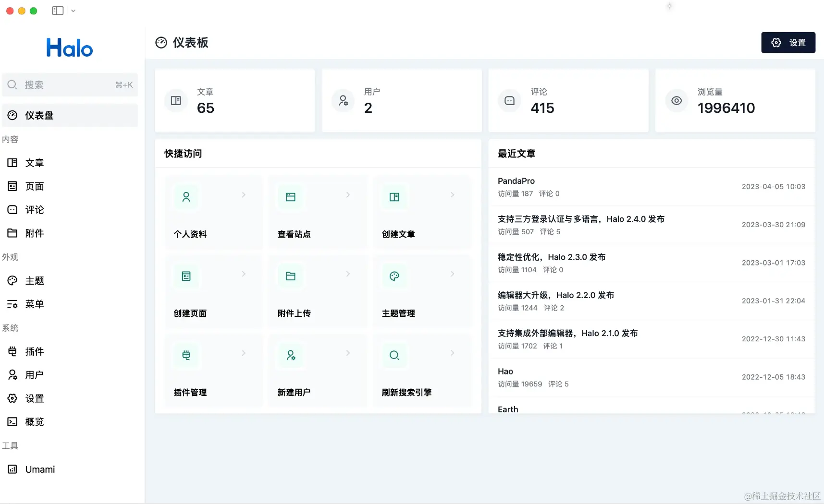This screenshot has height=504, width=824.
Task: Click the 主题管理 palette icon
Action: (394, 276)
